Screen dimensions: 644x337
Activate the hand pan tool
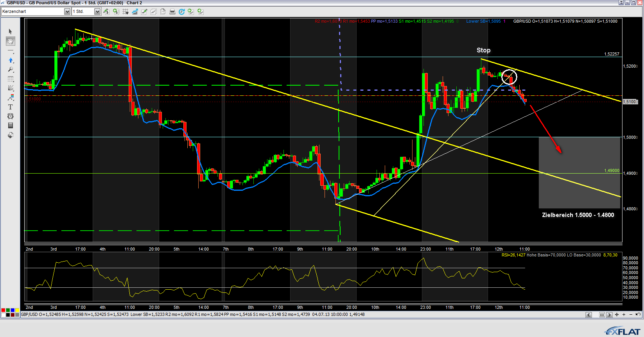click(11, 41)
